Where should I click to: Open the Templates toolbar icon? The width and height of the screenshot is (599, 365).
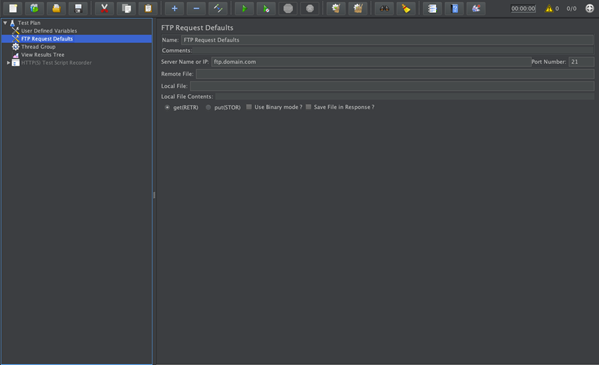tap(34, 8)
